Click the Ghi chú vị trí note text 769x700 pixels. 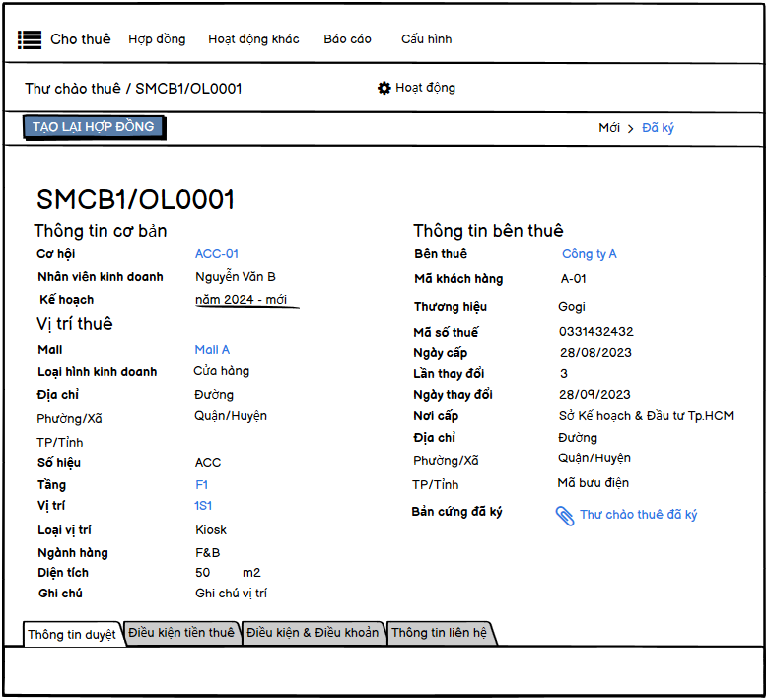[231, 594]
